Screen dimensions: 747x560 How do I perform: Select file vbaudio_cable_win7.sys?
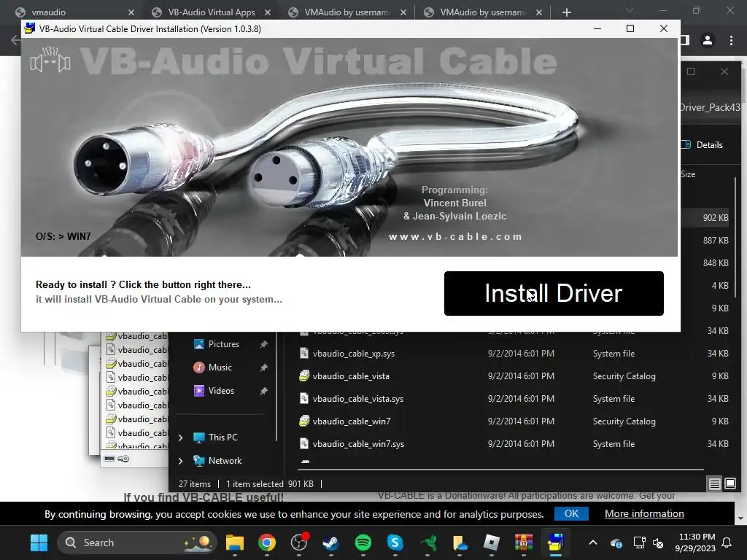point(358,444)
